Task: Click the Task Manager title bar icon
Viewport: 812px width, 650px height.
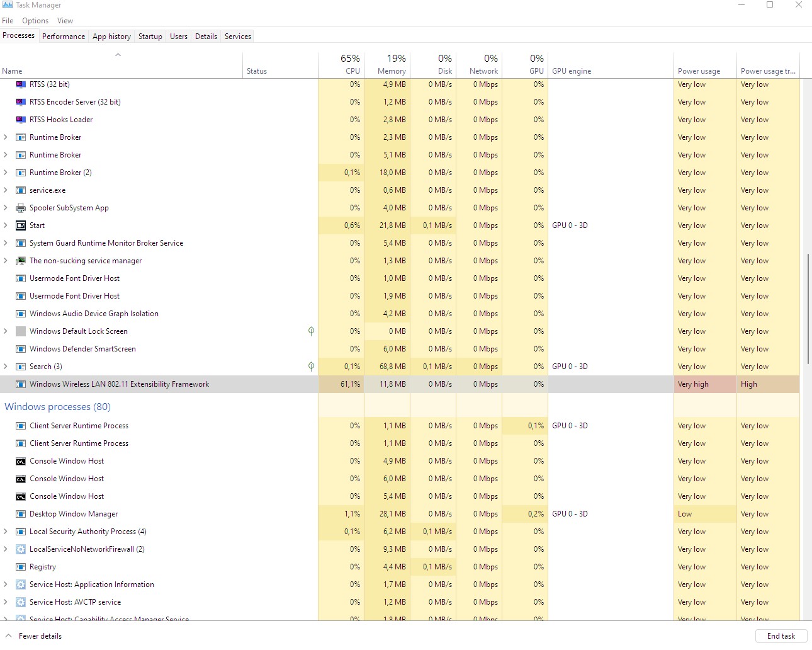Action: [8, 4]
